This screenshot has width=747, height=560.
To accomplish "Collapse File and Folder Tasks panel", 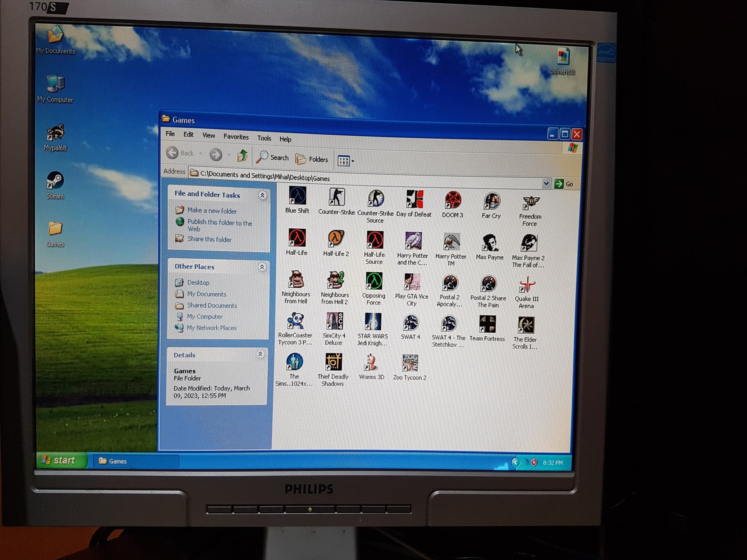I will pyautogui.click(x=262, y=195).
